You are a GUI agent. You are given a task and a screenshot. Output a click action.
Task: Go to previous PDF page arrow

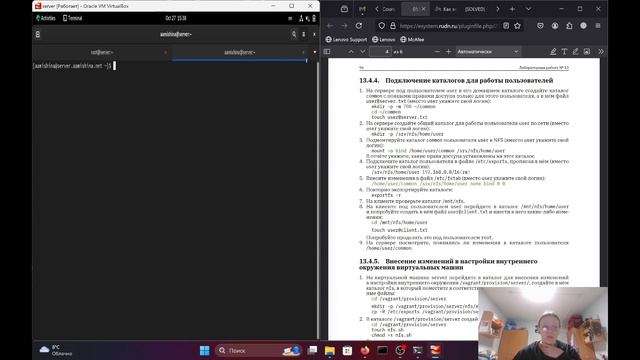coord(351,52)
